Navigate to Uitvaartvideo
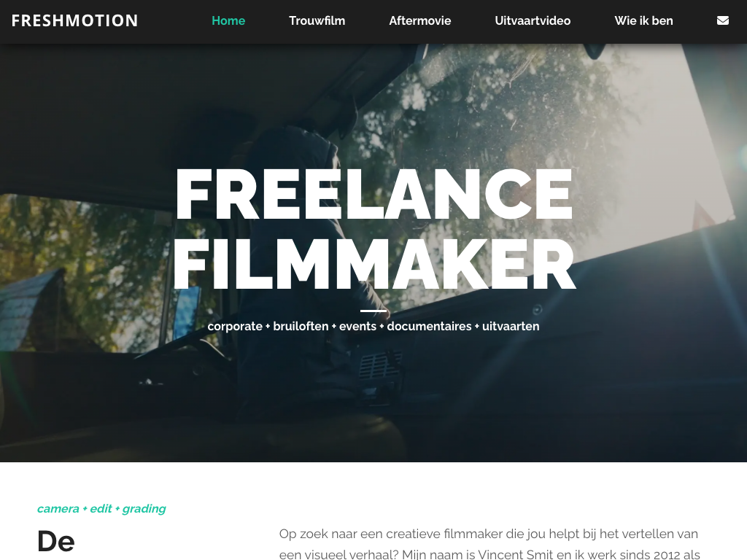This screenshot has width=747, height=560. pos(533,20)
